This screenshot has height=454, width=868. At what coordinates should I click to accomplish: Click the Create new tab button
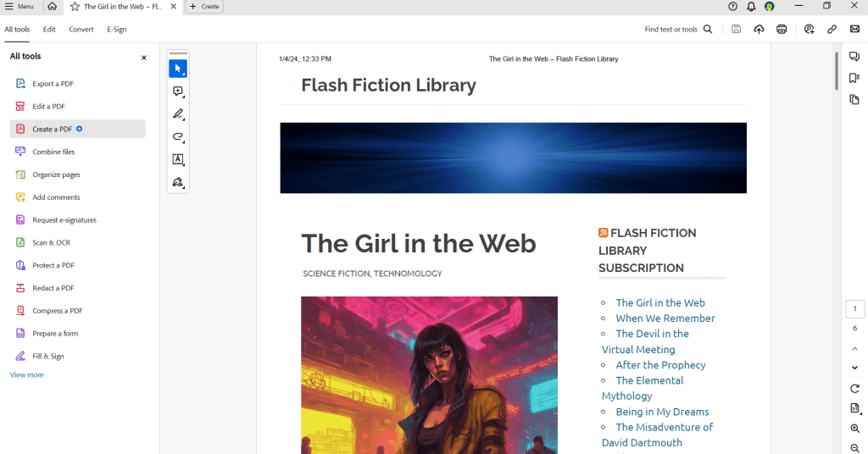pyautogui.click(x=204, y=7)
